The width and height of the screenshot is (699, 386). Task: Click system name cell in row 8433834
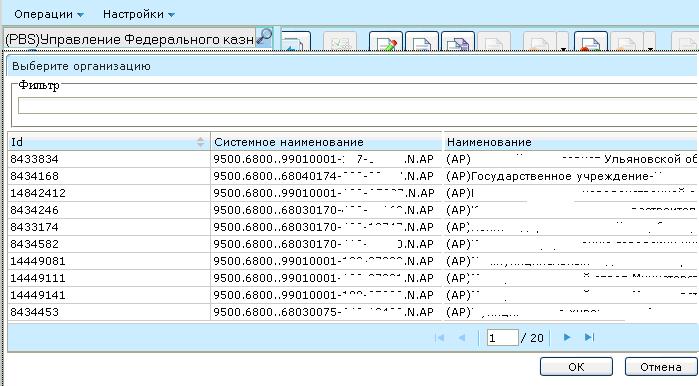click(326, 159)
